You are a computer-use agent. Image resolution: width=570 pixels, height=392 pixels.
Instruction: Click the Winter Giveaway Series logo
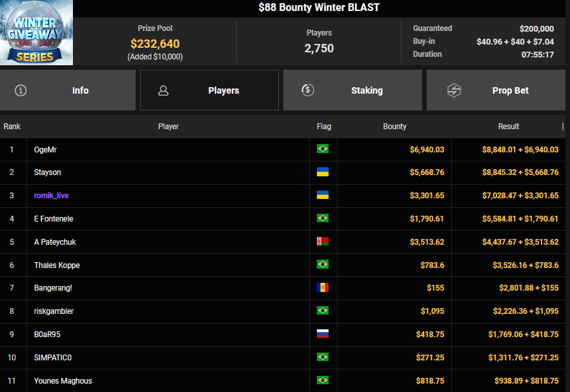click(x=37, y=32)
